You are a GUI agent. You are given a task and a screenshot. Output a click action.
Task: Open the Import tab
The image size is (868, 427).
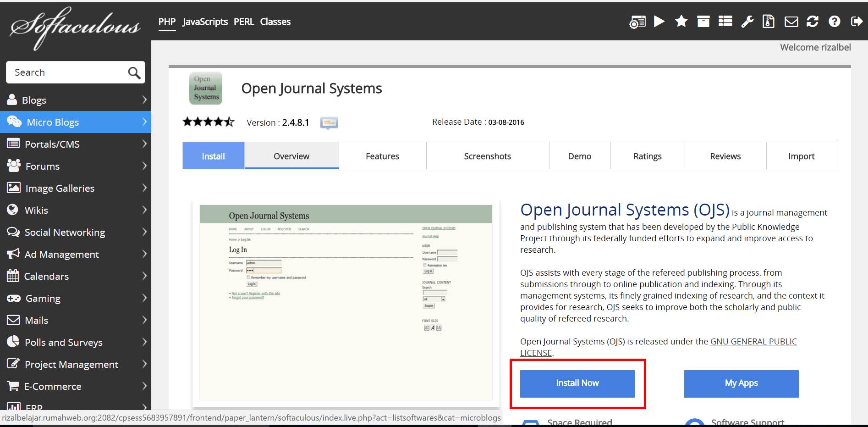tap(802, 156)
